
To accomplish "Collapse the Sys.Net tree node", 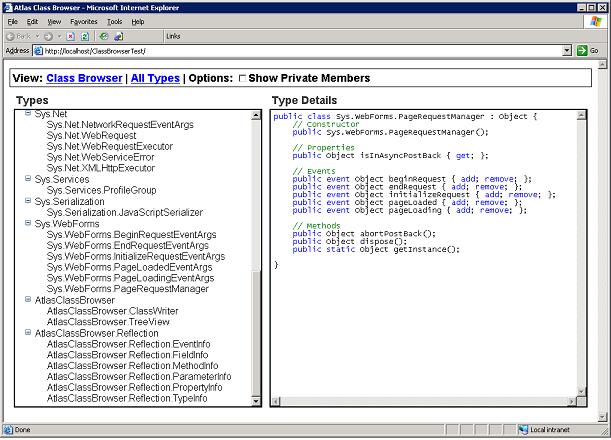I will [28, 113].
